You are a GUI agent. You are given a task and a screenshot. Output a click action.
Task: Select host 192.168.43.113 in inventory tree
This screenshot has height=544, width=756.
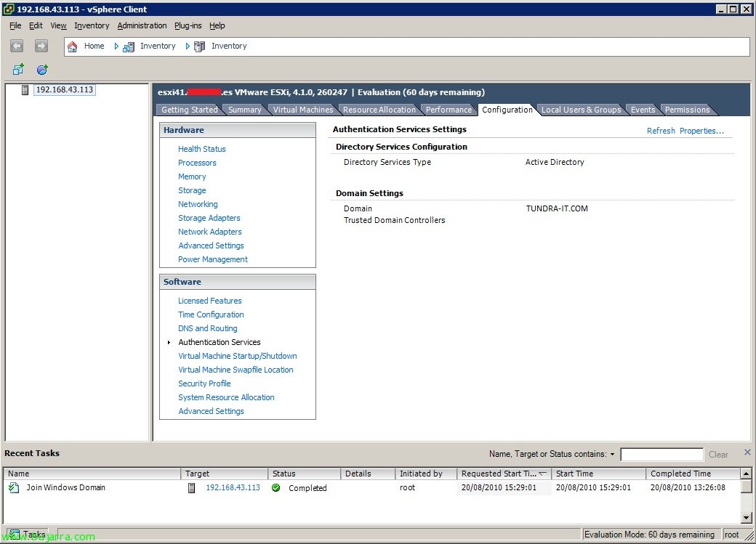pyautogui.click(x=65, y=89)
